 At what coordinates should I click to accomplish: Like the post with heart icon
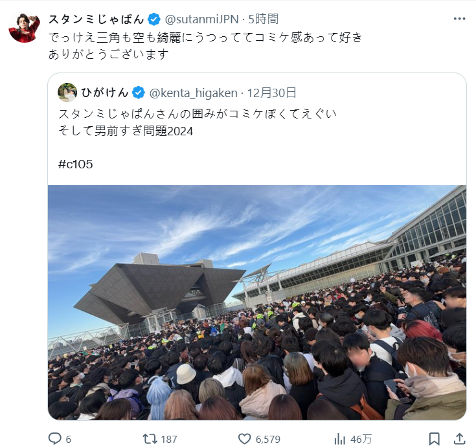point(244,439)
